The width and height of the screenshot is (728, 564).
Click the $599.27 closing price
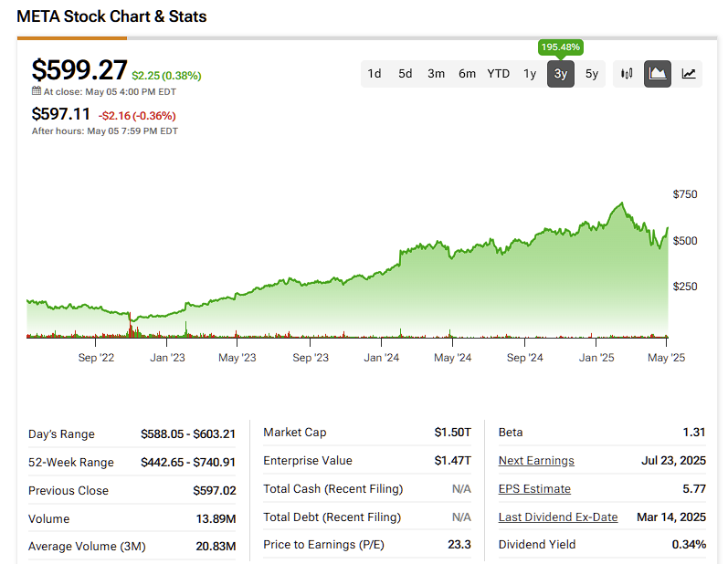pos(79,70)
